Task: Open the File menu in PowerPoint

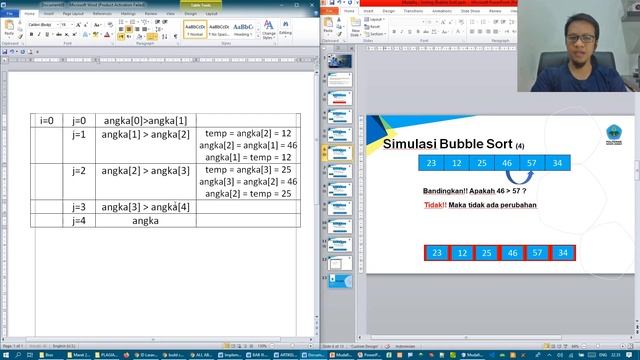Action: tap(329, 11)
